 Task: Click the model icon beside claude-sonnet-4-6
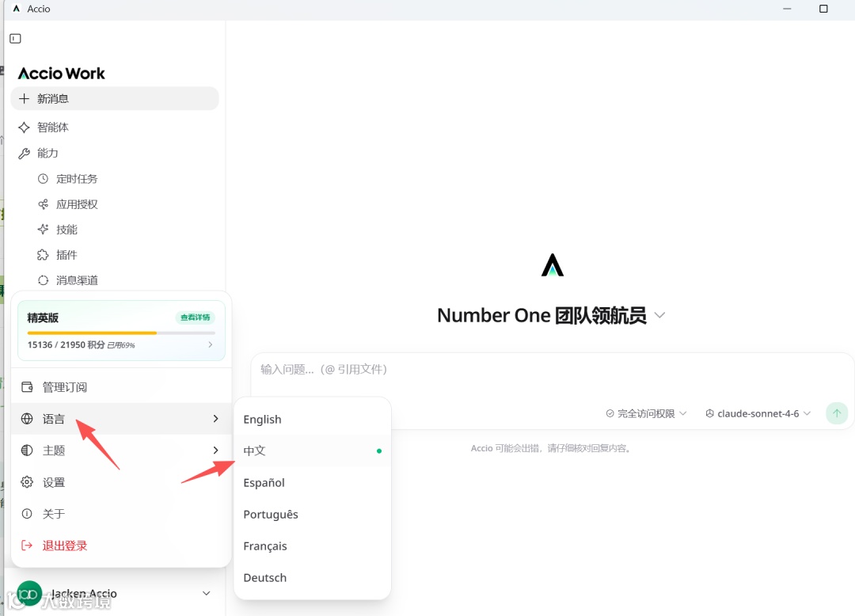coord(710,414)
